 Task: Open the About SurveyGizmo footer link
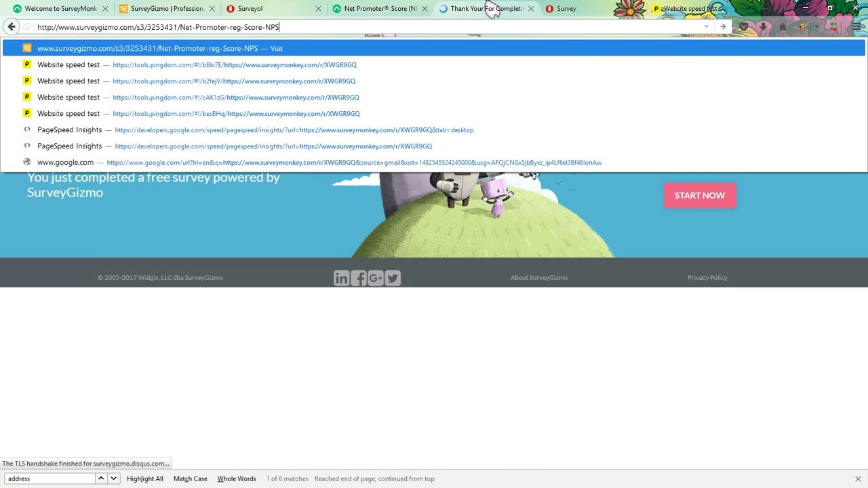[539, 277]
